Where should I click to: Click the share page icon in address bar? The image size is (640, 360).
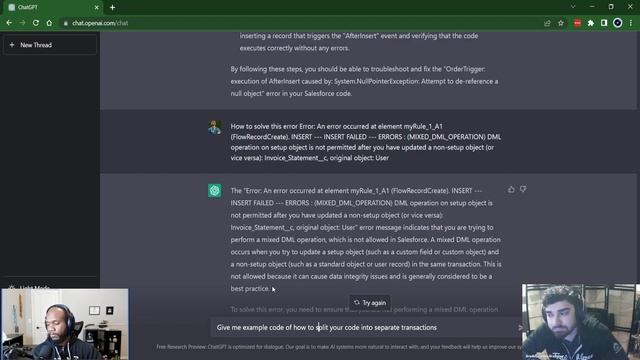tap(547, 23)
